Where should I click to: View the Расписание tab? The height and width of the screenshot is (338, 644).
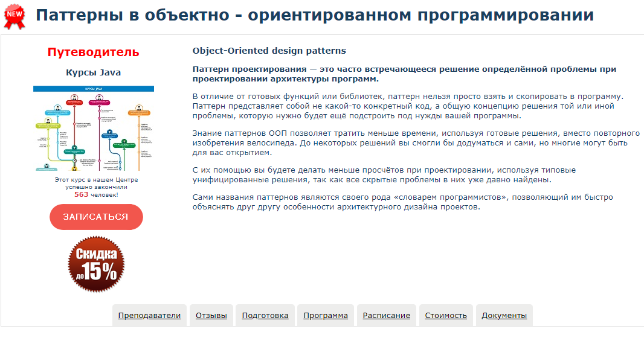[x=387, y=315]
